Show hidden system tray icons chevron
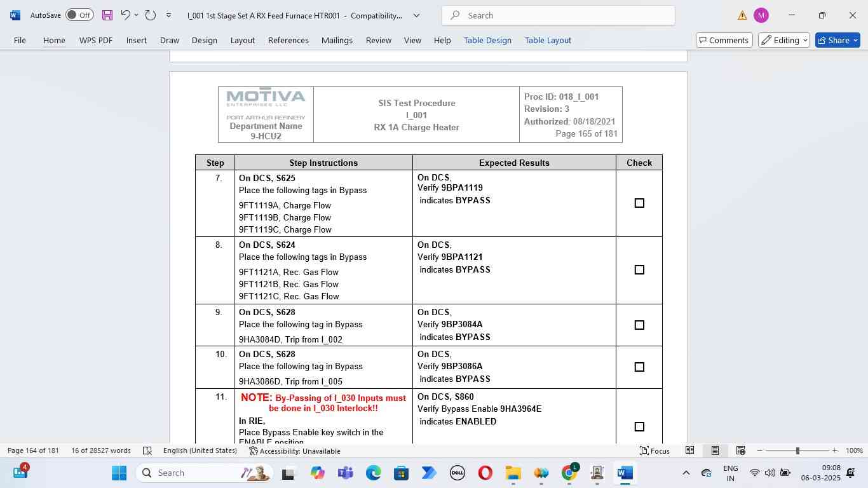Screen dimensions: 868x488 pyautogui.click(x=686, y=473)
